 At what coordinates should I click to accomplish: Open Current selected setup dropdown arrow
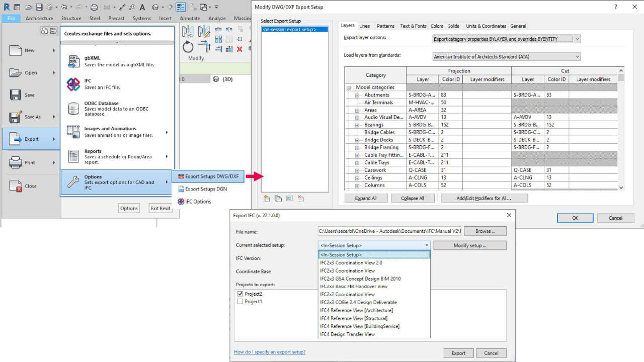pos(427,245)
